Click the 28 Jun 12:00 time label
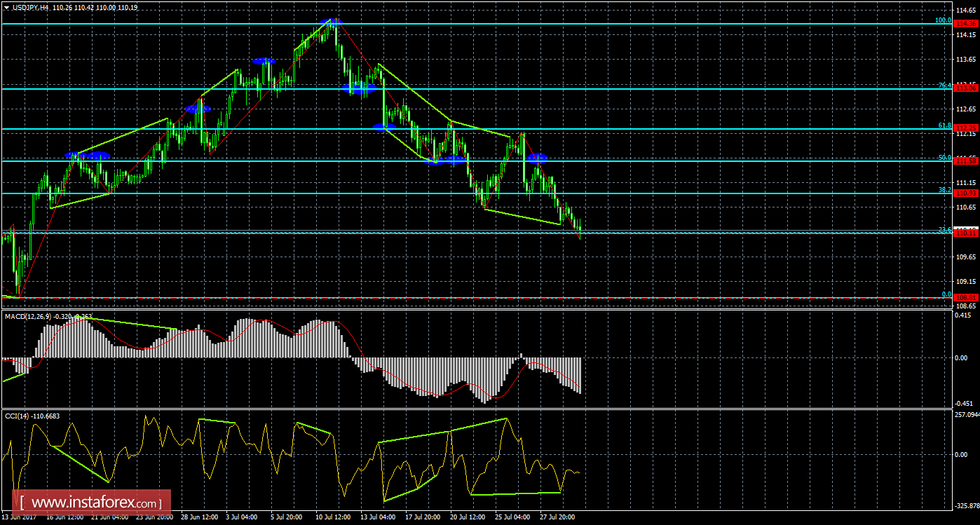Screen dimensions: 980x525 200,517
